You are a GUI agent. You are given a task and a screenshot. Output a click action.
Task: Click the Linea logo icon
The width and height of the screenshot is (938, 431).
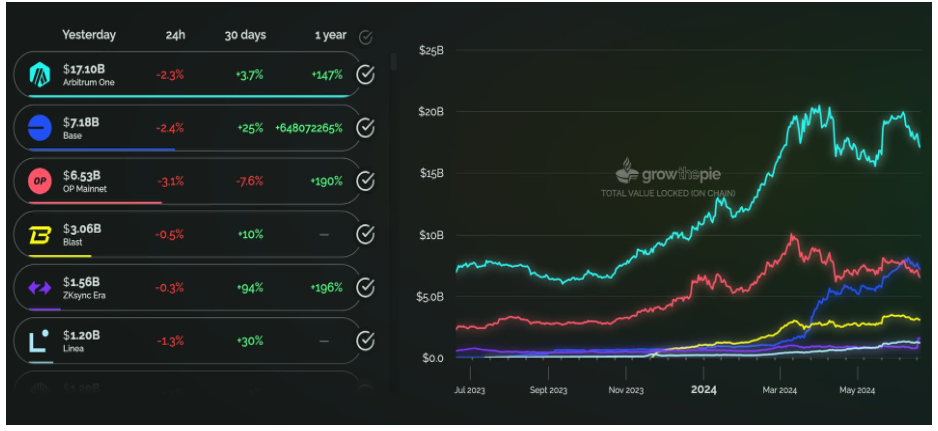[x=40, y=341]
